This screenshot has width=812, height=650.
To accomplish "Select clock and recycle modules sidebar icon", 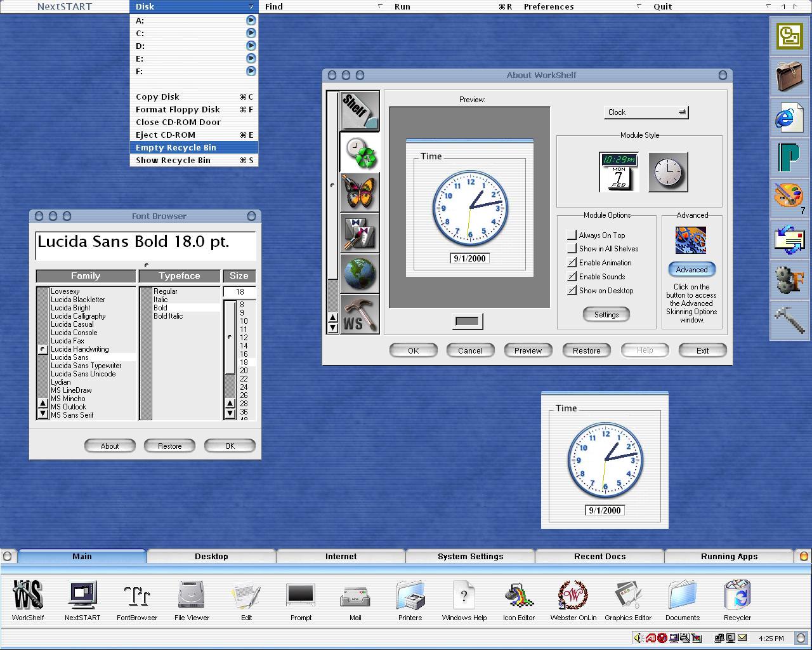I will tap(360, 152).
